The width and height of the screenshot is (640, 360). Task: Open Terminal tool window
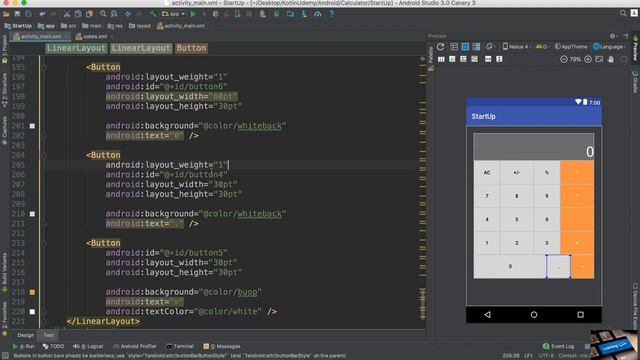[x=180, y=346]
